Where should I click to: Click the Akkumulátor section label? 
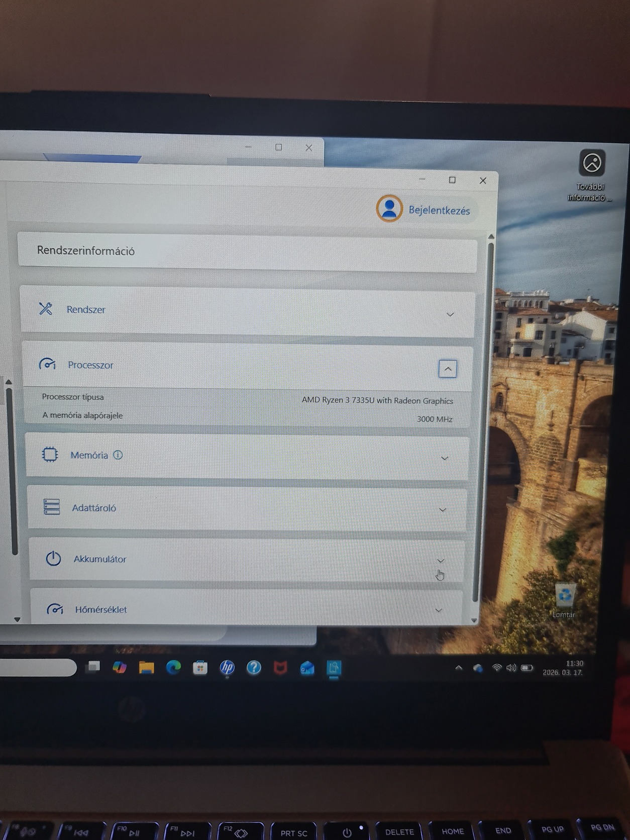[100, 559]
